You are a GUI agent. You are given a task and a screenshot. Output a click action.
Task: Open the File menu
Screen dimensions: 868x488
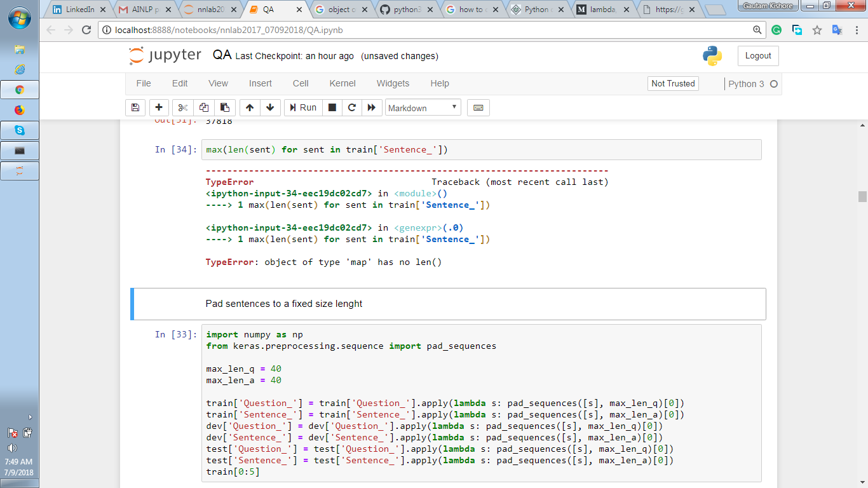tap(144, 83)
